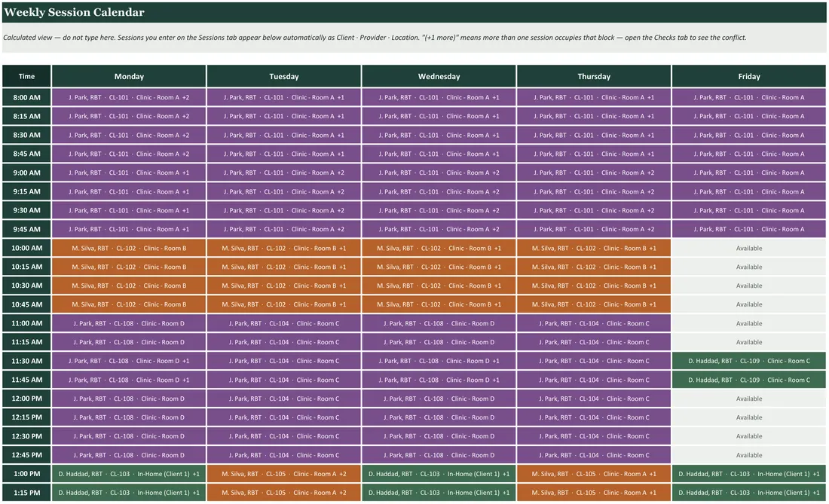Select Friday 1:15 PM CL-103 In-Home cell
Viewport: 829px width, 504px height.
tap(748, 493)
